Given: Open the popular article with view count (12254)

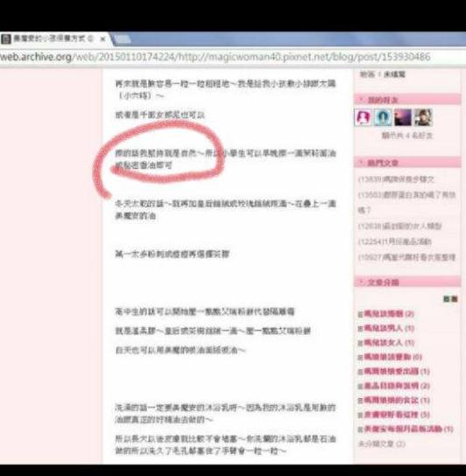Looking at the screenshot, I should (394, 241).
